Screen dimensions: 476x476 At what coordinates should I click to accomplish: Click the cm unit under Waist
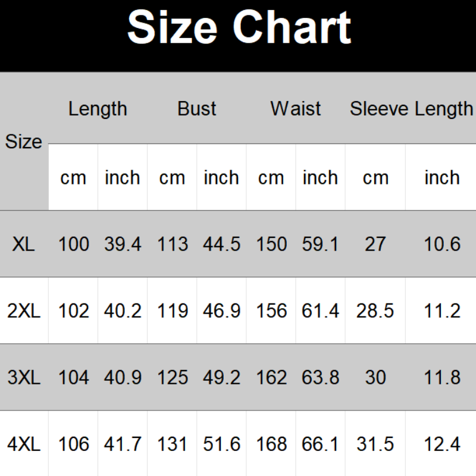(x=271, y=177)
